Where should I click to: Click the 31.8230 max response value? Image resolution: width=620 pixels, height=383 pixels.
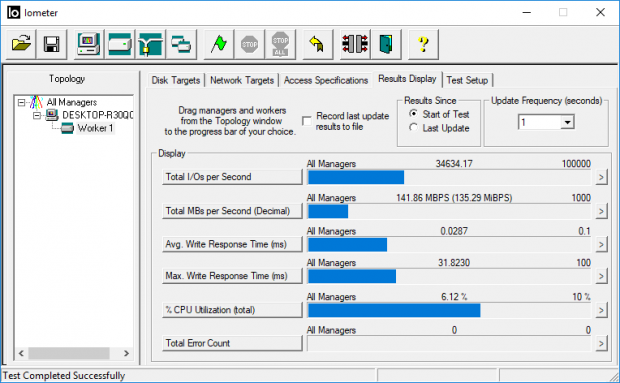pos(454,263)
